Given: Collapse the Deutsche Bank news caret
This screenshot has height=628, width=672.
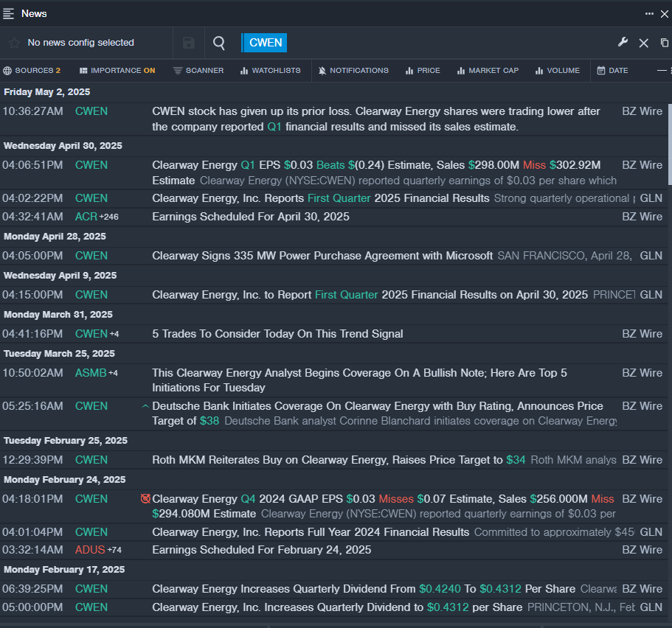Looking at the screenshot, I should pos(145,406).
